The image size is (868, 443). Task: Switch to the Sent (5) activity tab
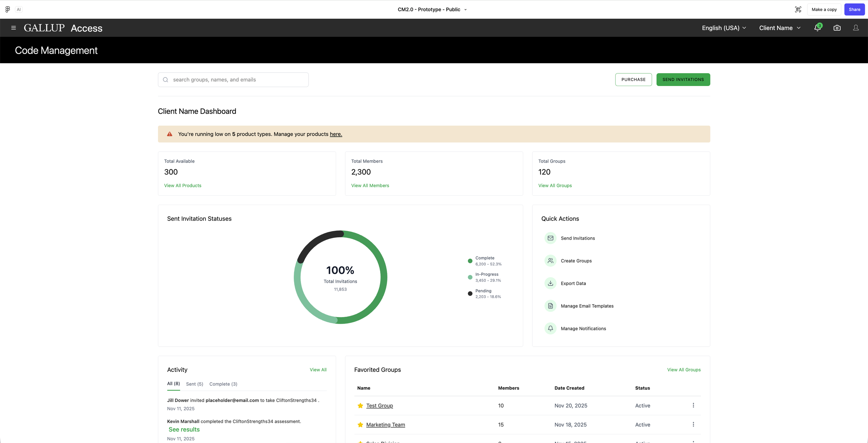point(194,384)
